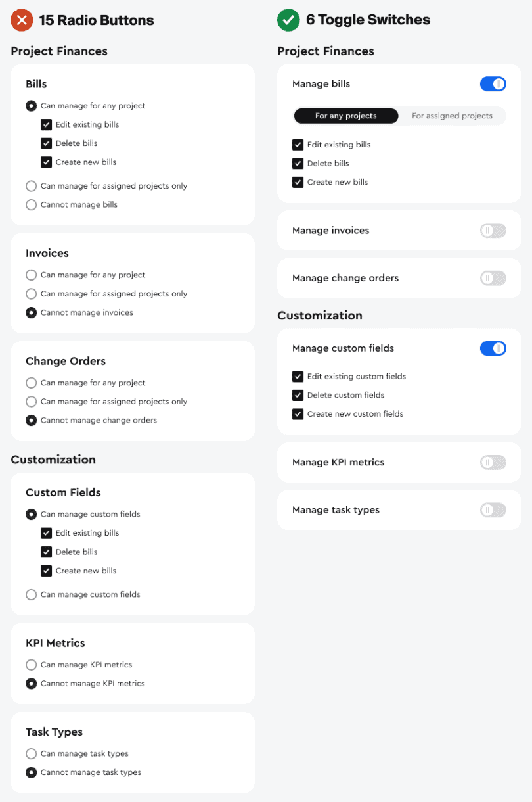Screen dimensions: 532x802
Task: Select Can manage for assigned projects only under Bills
Action: click(31, 186)
